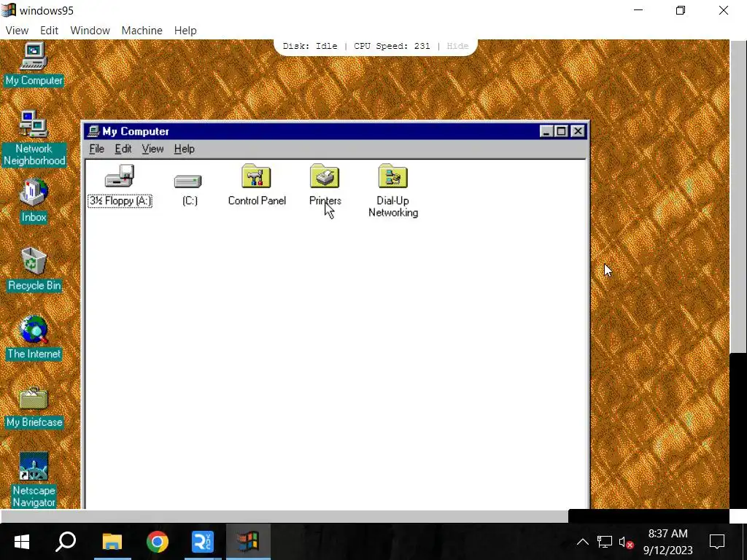Open the Windows Start button on the taskbar

[22, 542]
